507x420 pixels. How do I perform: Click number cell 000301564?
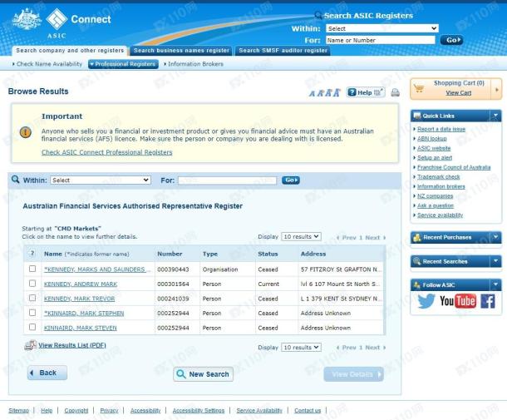point(173,284)
